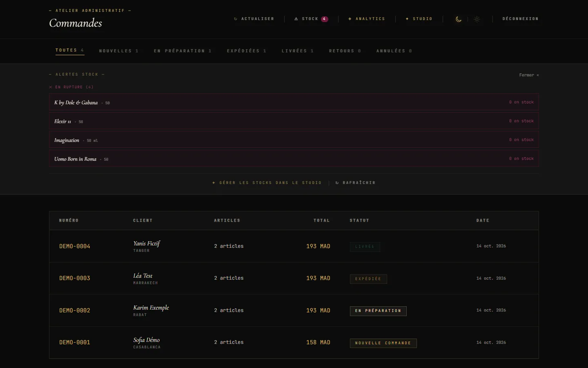
Task: Open the Studio link in header
Action: (419, 19)
